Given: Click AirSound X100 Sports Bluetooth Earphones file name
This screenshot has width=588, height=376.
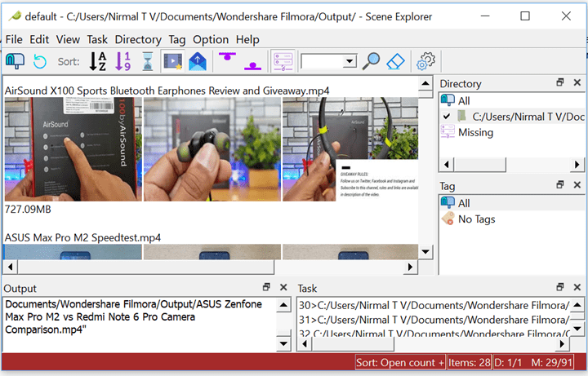Looking at the screenshot, I should 167,91.
